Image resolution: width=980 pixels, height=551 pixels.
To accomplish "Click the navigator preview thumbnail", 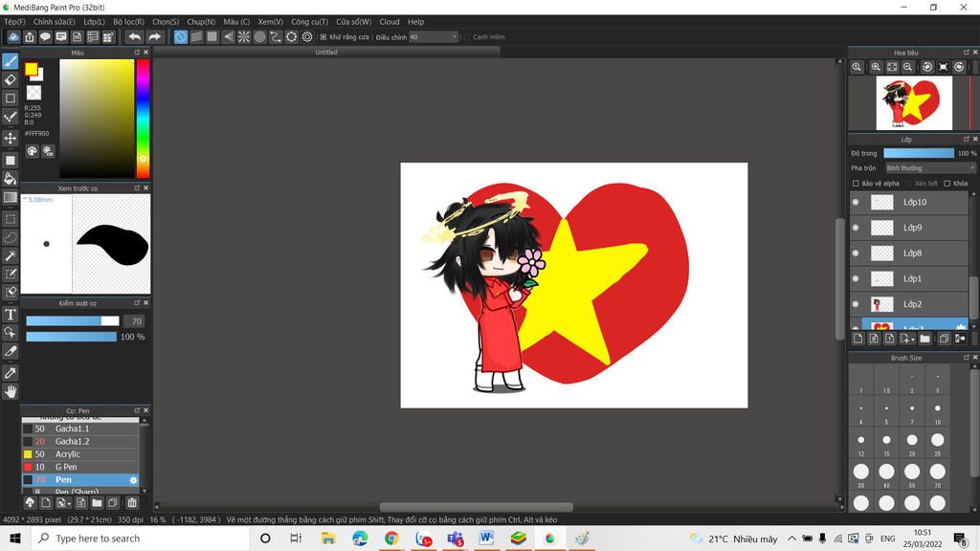I will (914, 102).
